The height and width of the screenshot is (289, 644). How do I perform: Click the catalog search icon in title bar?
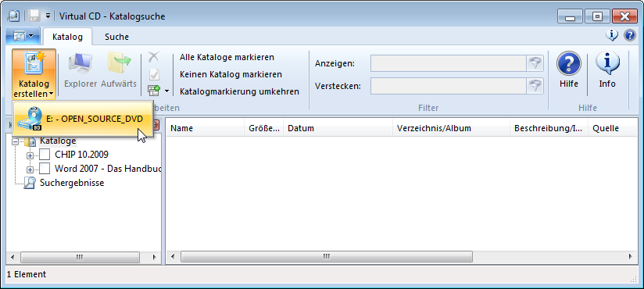coord(14,16)
